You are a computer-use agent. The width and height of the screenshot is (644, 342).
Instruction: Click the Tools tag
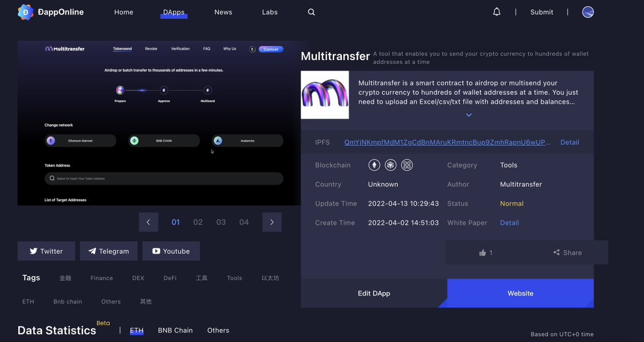235,278
